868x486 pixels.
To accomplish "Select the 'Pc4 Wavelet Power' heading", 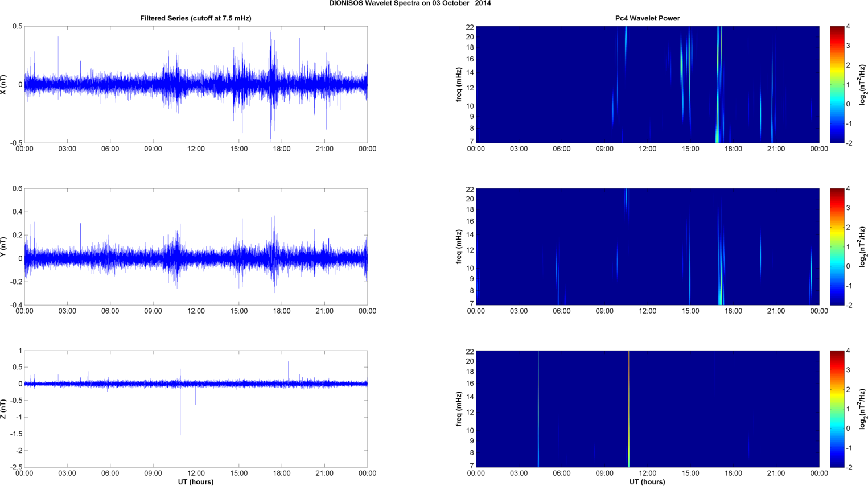I will [647, 18].
